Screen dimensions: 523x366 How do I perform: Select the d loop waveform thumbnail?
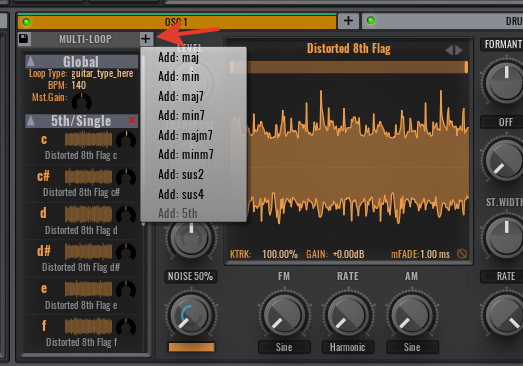pyautogui.click(x=88, y=214)
